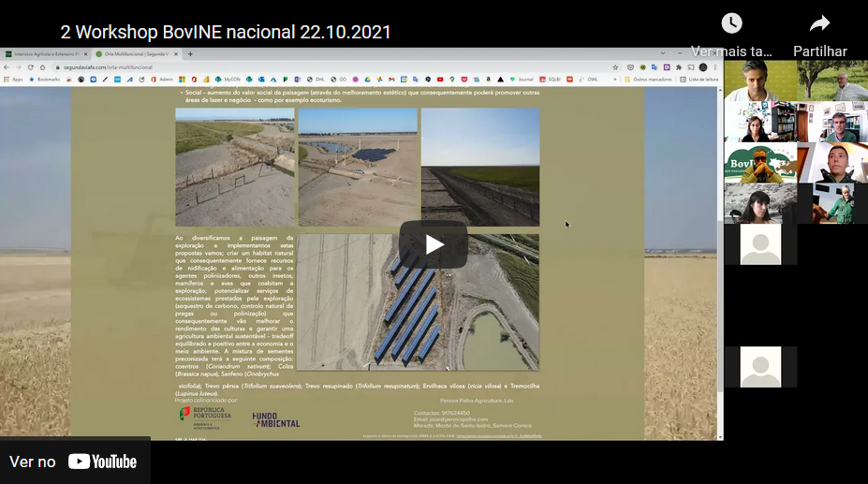Viewport: 868px width, 484px height.
Task: Click the new tab plus icon
Action: pos(190,54)
